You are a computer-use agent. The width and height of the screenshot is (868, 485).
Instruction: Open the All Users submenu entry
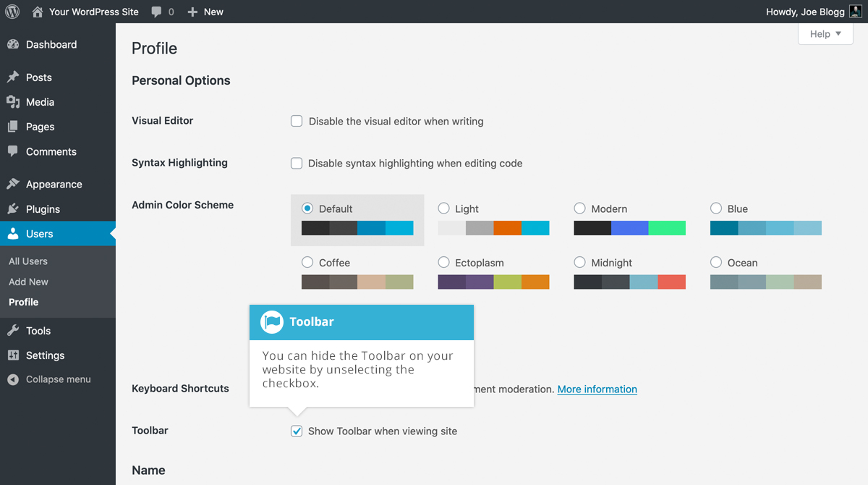[x=28, y=261]
